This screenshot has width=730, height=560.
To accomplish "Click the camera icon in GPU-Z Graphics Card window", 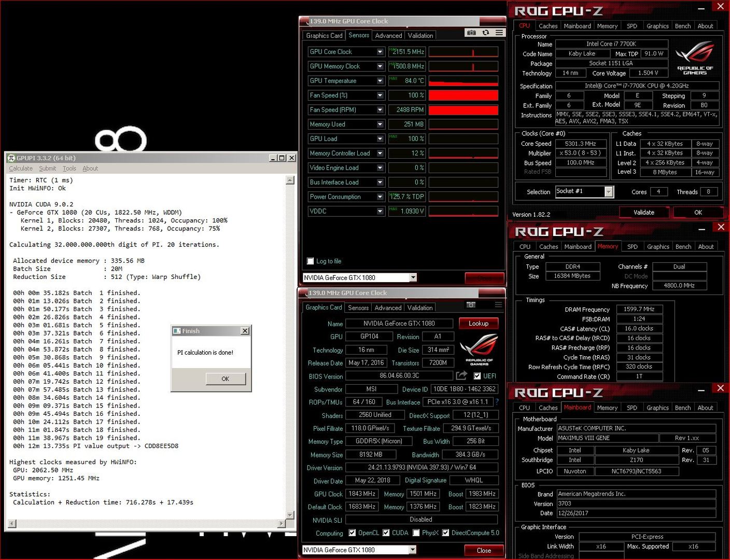I will [x=471, y=305].
